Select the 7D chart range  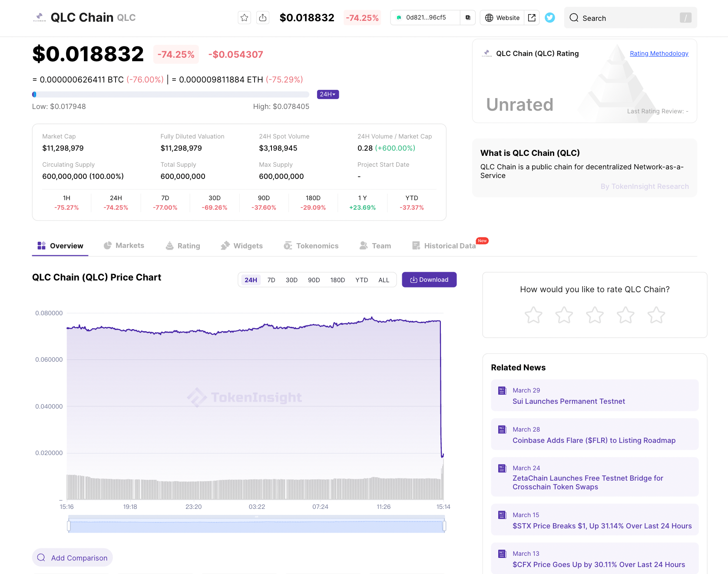(x=271, y=280)
